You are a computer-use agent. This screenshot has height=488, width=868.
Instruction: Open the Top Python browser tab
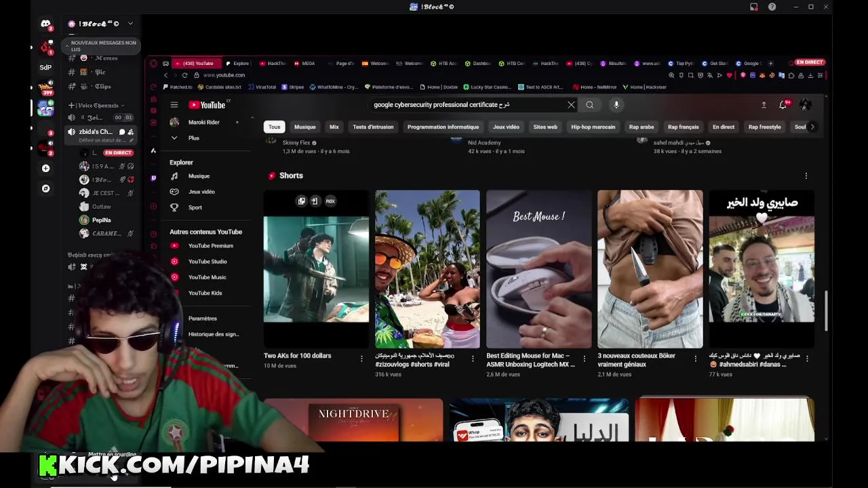681,63
